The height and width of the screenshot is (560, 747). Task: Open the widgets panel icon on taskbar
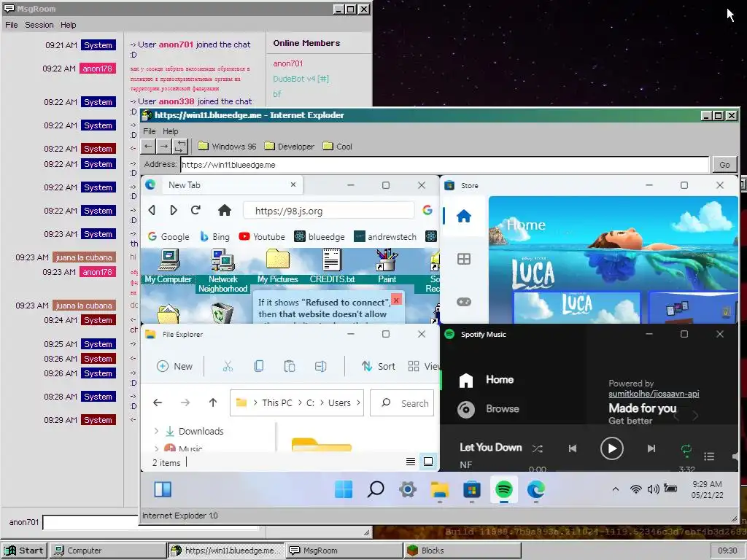tap(163, 489)
